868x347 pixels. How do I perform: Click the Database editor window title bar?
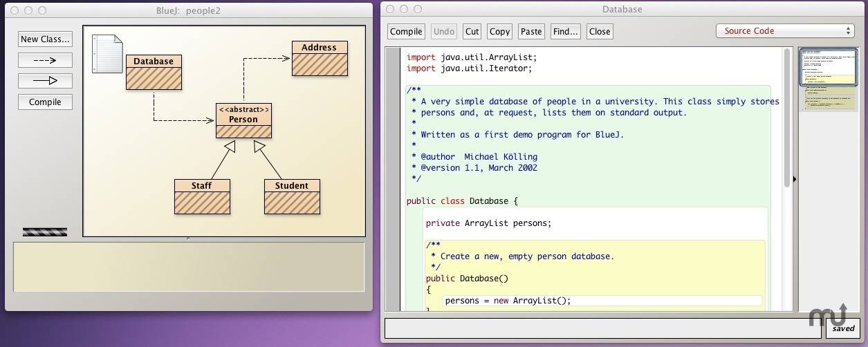click(622, 10)
